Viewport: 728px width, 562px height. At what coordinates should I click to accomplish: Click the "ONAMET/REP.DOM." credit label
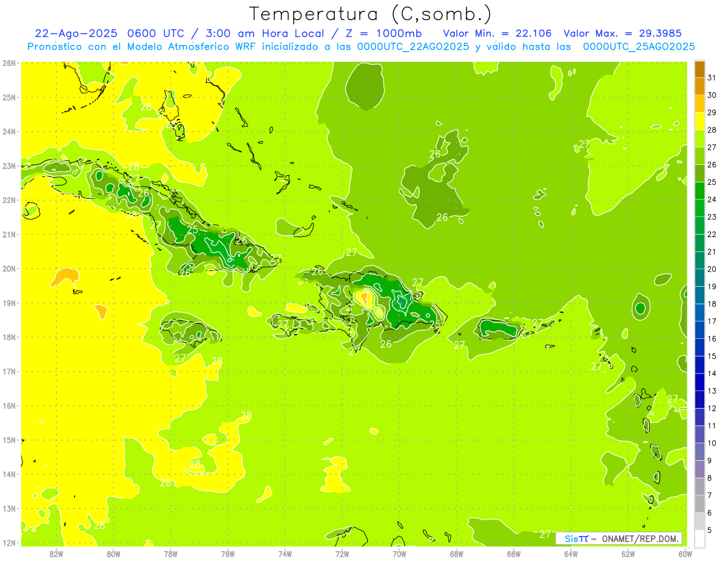click(639, 538)
